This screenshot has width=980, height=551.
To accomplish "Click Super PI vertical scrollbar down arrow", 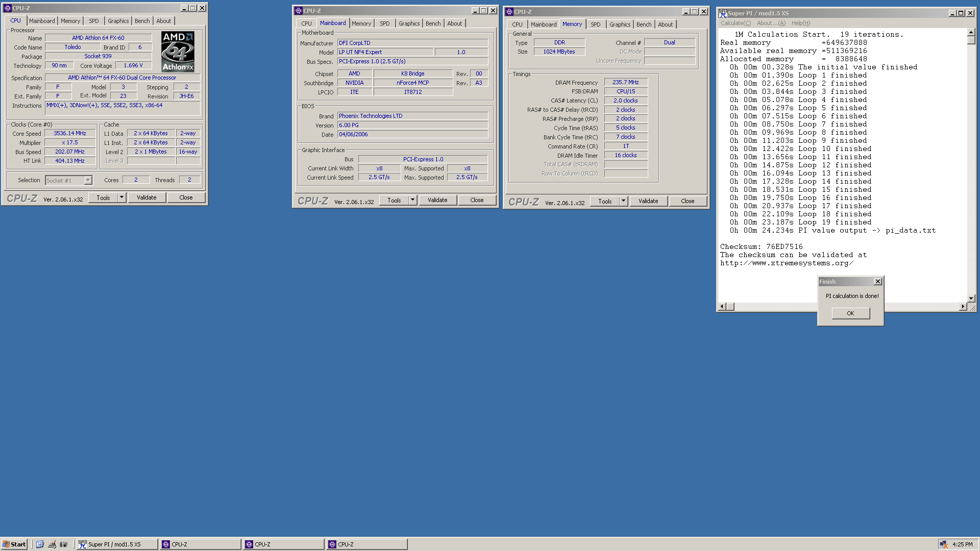I will coord(971,298).
